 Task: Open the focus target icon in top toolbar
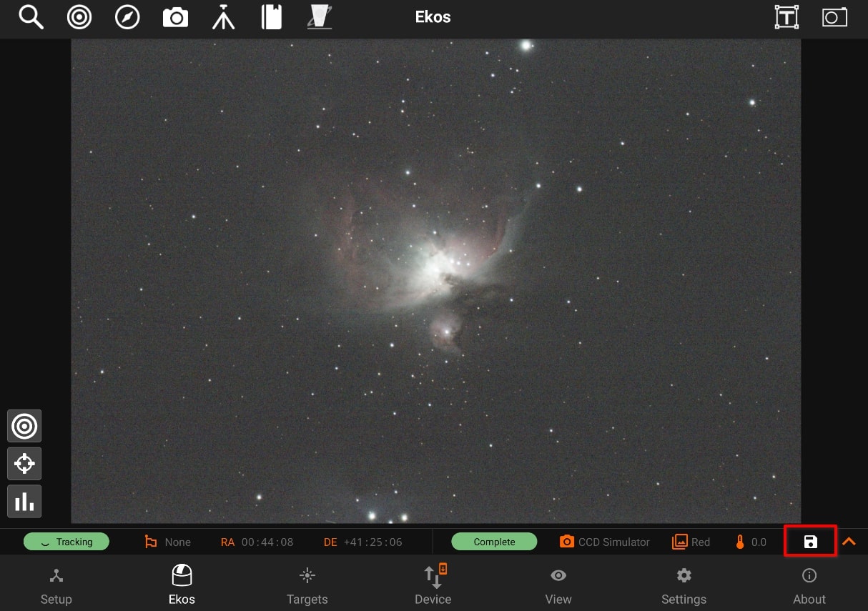tap(79, 17)
